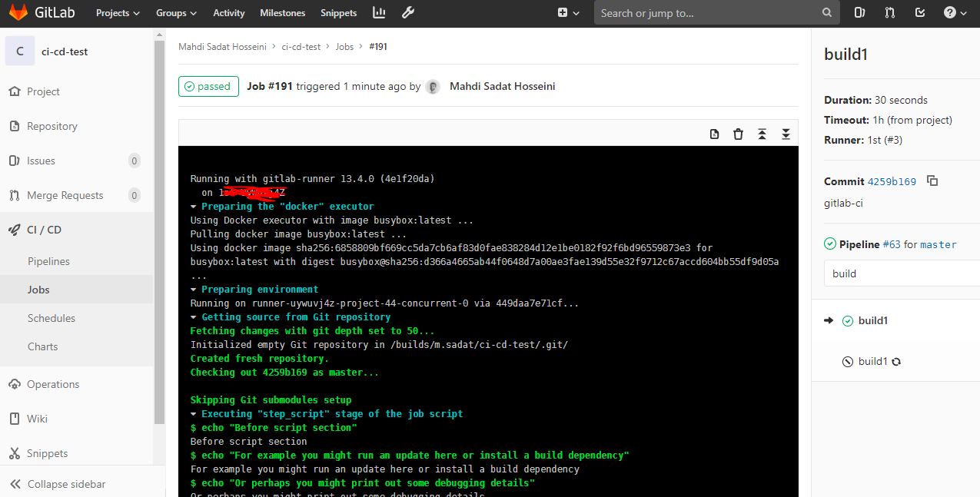Click the #191 breadcrumb
The width and height of the screenshot is (980, 497).
click(378, 47)
